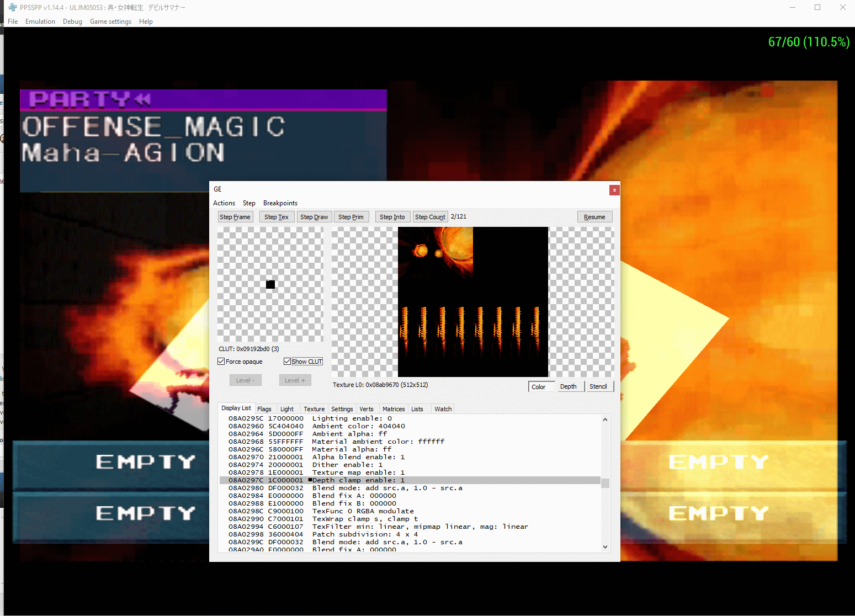Switch to the Display List tab

tap(236, 408)
